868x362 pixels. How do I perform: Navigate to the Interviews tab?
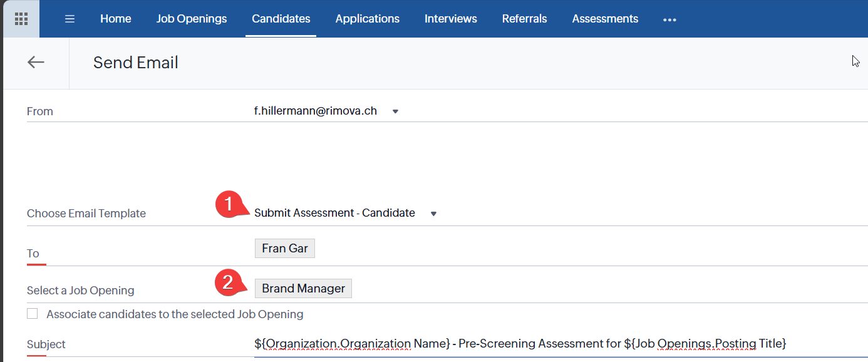click(x=450, y=19)
